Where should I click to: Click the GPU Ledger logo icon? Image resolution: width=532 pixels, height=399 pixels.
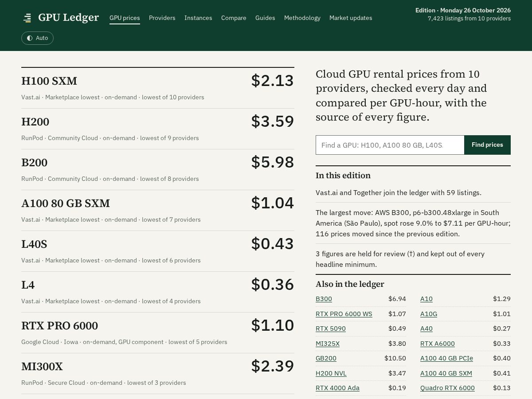point(27,18)
